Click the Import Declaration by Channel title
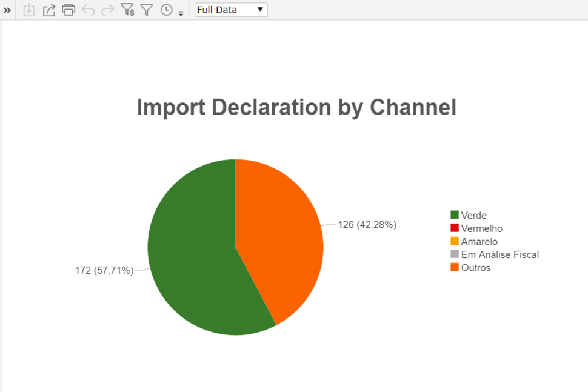Screen dimensions: 588x392 click(296, 108)
